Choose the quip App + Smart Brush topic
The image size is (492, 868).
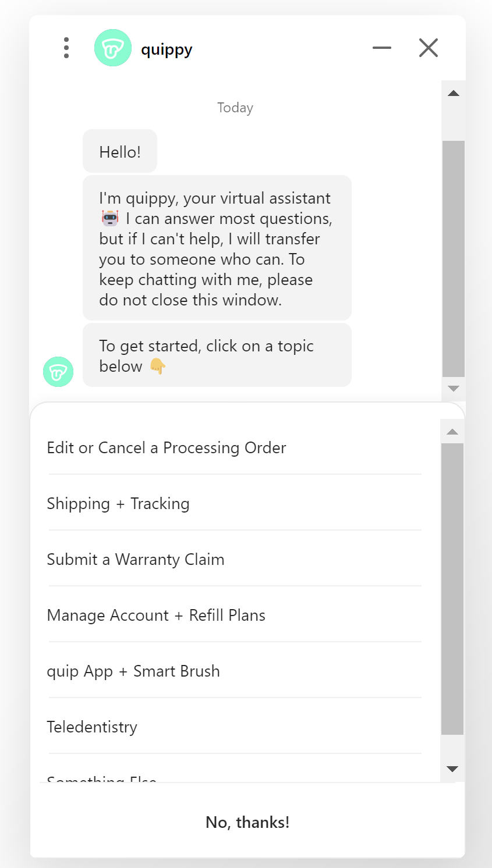(x=133, y=671)
